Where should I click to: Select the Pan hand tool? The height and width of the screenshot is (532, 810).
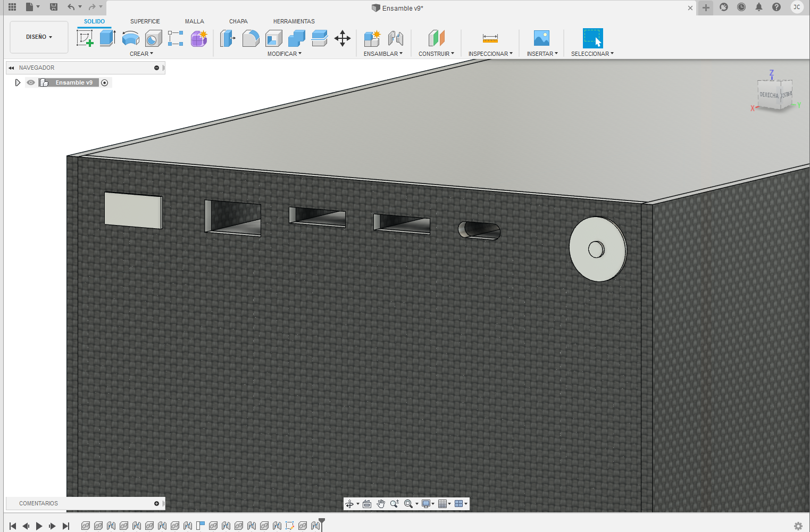(x=381, y=504)
